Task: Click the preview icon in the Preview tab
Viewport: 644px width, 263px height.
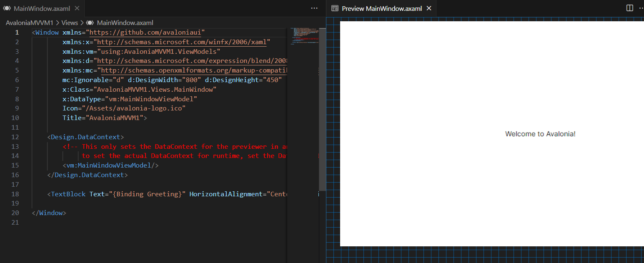Action: (x=334, y=8)
